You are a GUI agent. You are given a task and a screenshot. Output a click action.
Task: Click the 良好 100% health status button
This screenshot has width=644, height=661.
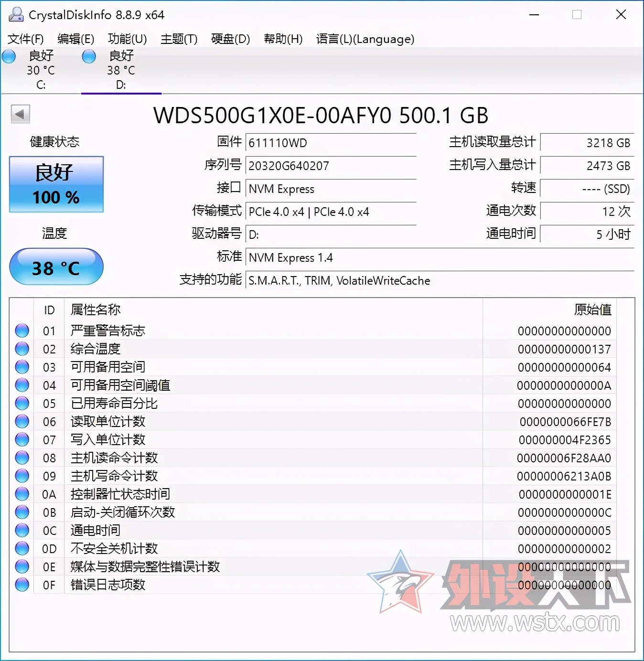pos(56,184)
